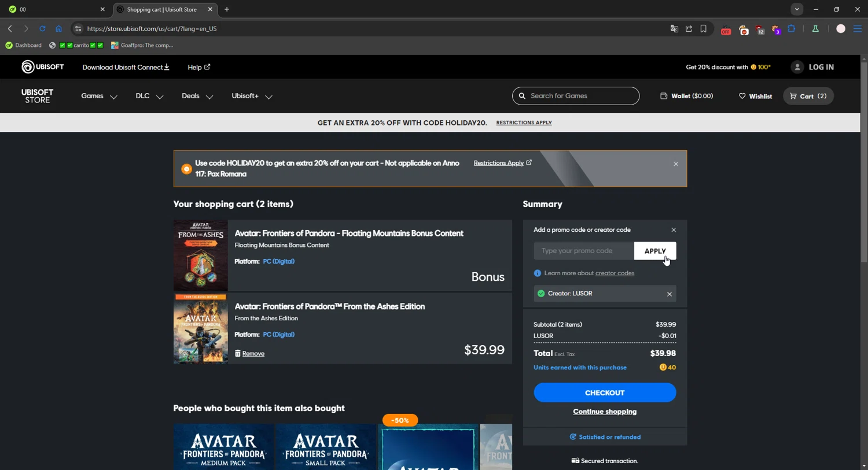
Task: Go back in browser history
Action: [x=10, y=28]
